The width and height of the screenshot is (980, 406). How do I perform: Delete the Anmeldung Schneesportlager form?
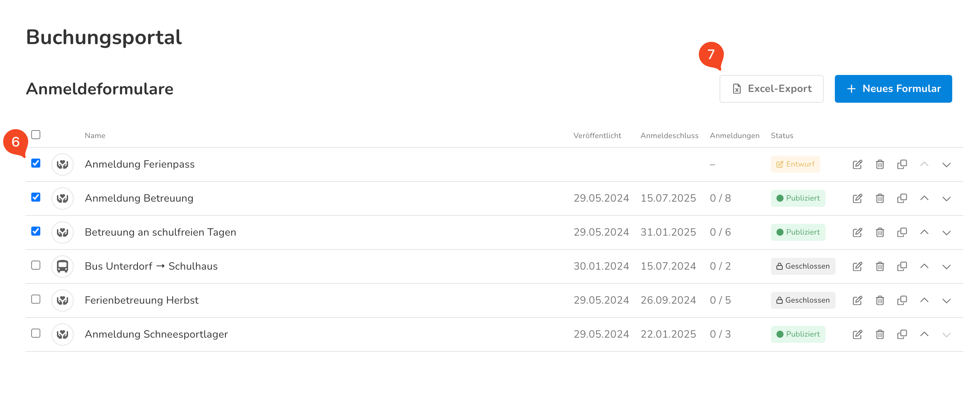880,335
